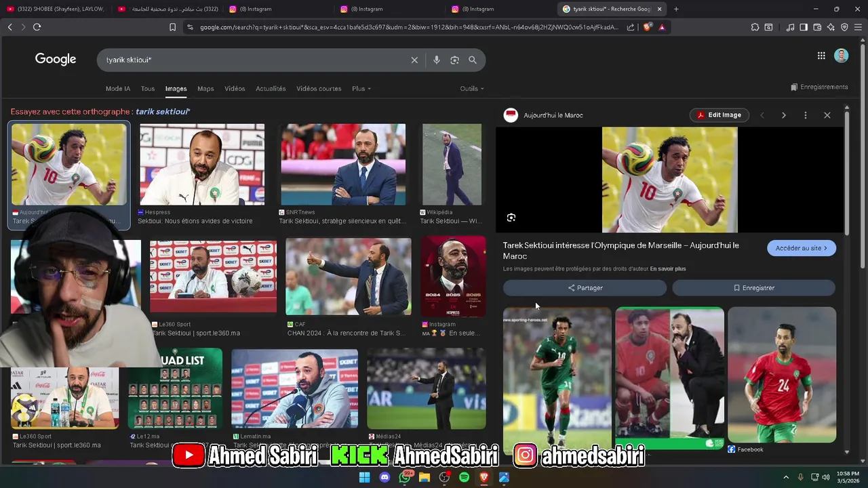Switch to Vidéos courtes tab

pos(319,89)
